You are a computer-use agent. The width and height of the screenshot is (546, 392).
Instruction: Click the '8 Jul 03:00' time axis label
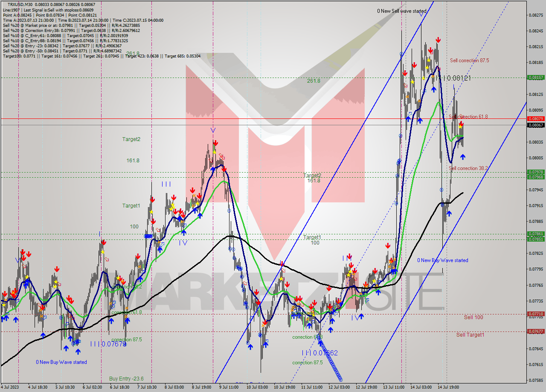point(174,387)
